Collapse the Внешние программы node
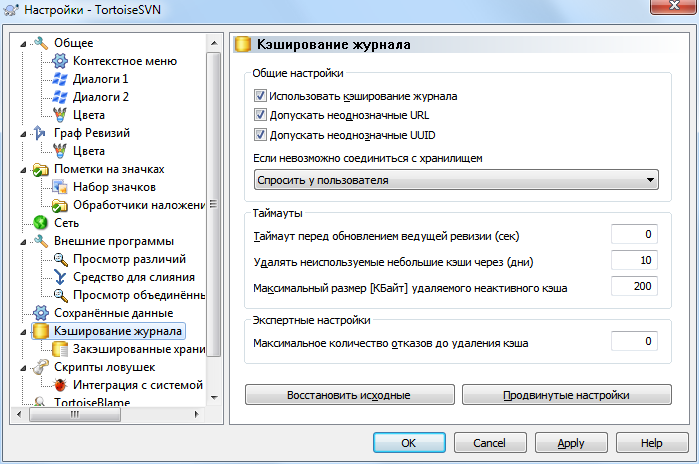The width and height of the screenshot is (699, 464). [23, 242]
